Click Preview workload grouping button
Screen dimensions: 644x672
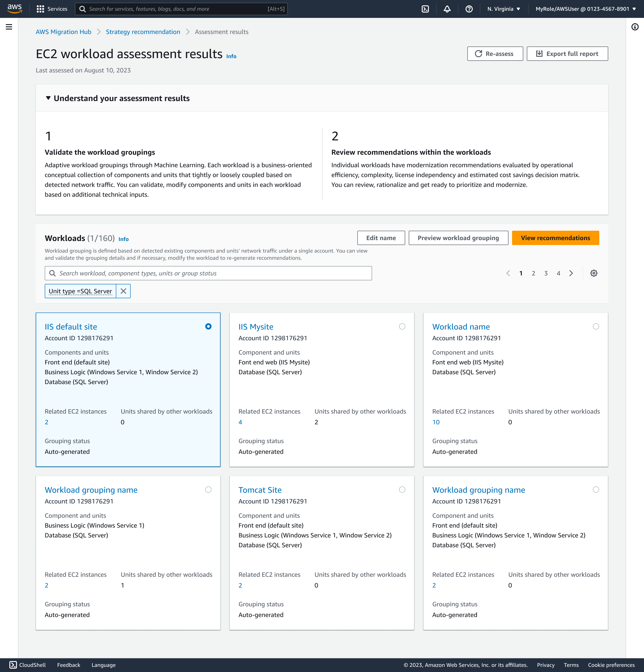coord(458,238)
